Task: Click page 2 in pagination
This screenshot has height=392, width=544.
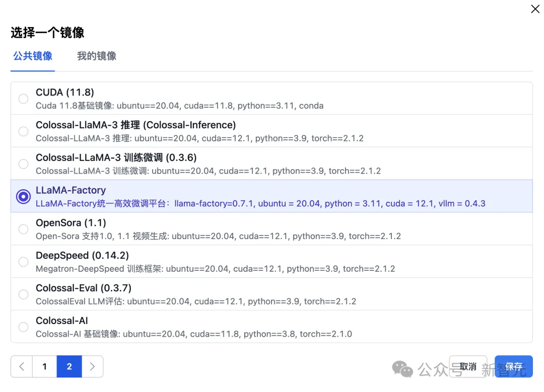Action: 70,366
